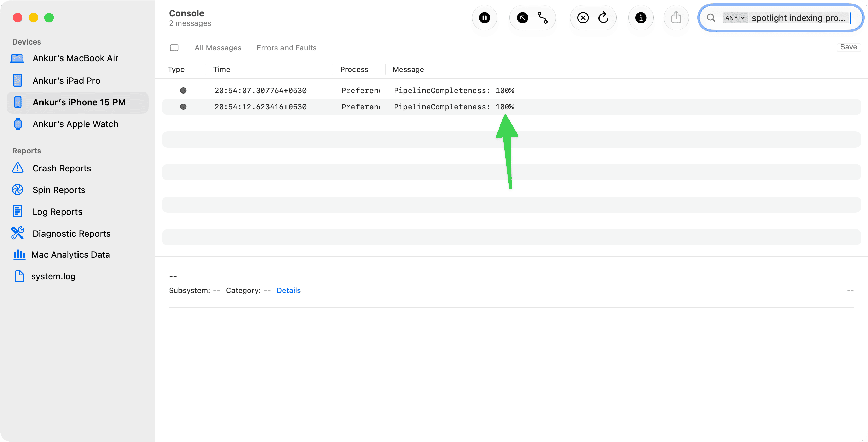Click the Share toolbar button
The image size is (868, 442).
(676, 18)
